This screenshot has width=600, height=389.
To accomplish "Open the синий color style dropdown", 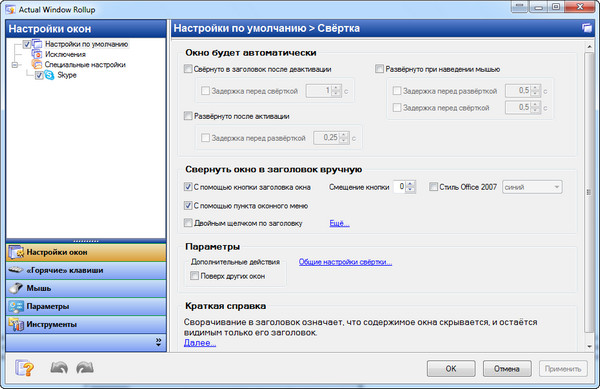I will [532, 187].
